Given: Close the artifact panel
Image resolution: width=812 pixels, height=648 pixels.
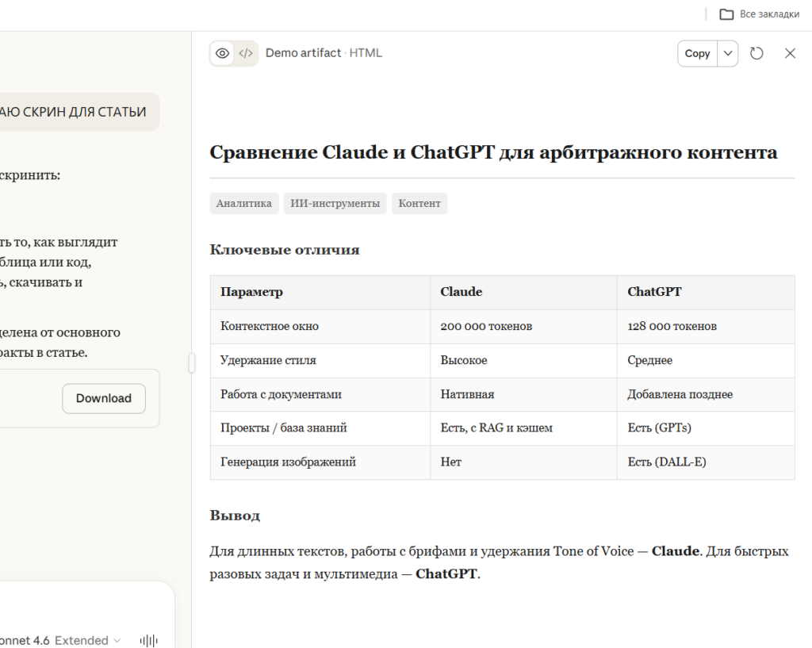Looking at the screenshot, I should pos(790,53).
